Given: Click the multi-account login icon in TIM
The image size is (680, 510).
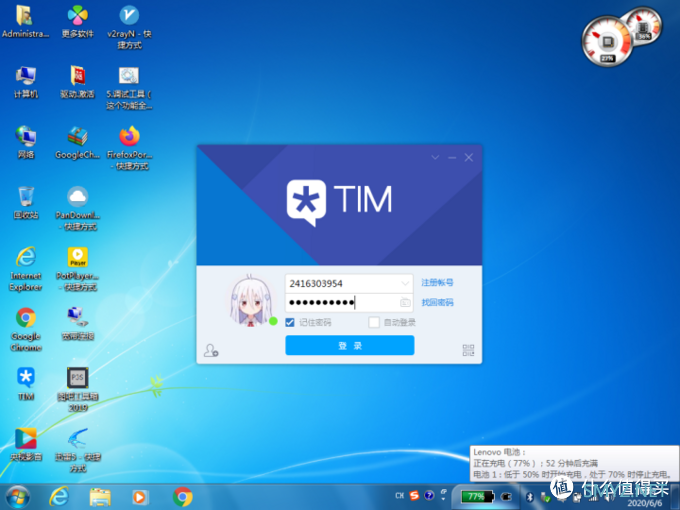Looking at the screenshot, I should [211, 350].
